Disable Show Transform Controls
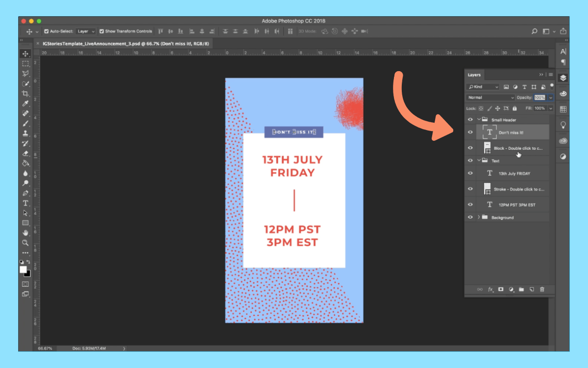The height and width of the screenshot is (368, 588). coord(101,31)
